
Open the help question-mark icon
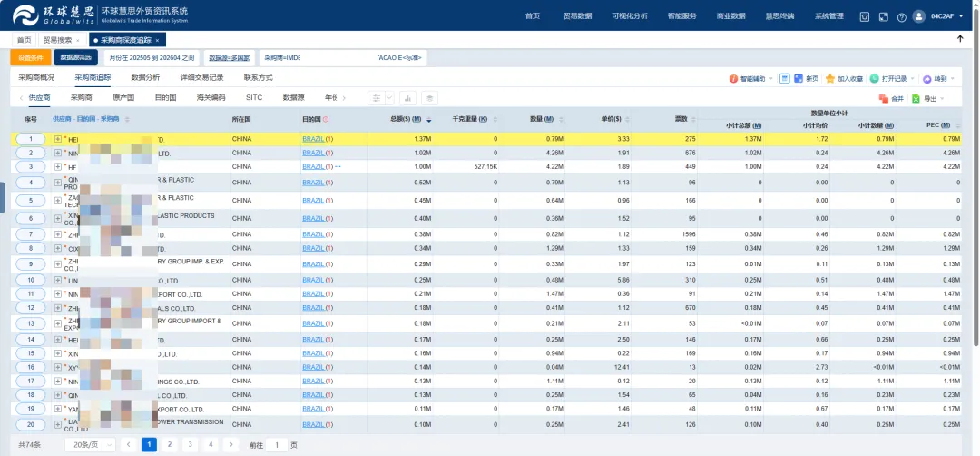tap(901, 17)
